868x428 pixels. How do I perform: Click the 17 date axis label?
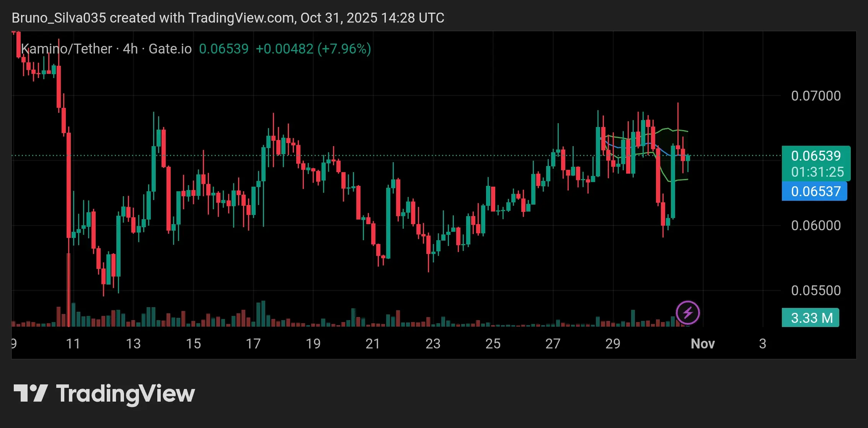(x=253, y=343)
